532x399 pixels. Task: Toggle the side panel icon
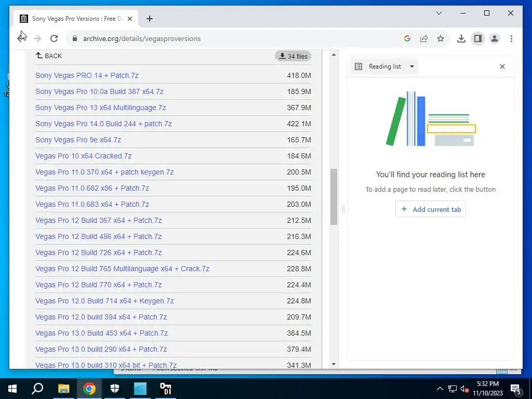(478, 38)
